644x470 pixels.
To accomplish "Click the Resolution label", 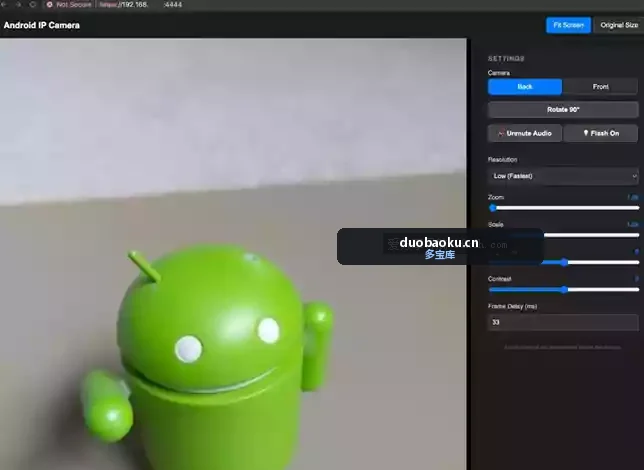I will (x=502, y=159).
